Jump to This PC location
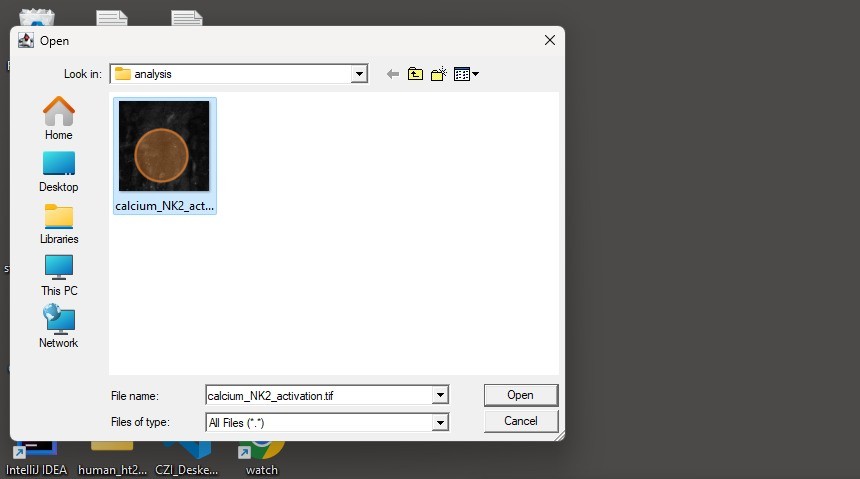This screenshot has width=860, height=479. pyautogui.click(x=59, y=275)
